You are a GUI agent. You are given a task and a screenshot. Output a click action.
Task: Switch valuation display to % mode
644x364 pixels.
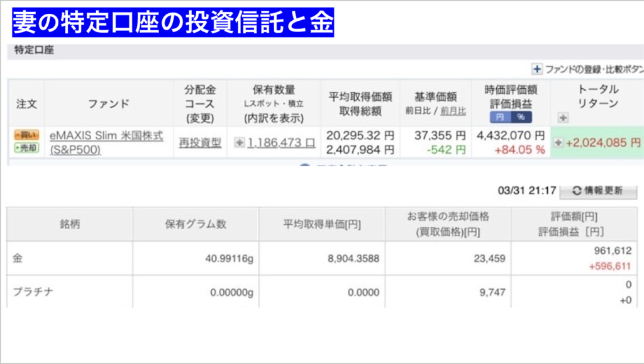[x=521, y=117]
